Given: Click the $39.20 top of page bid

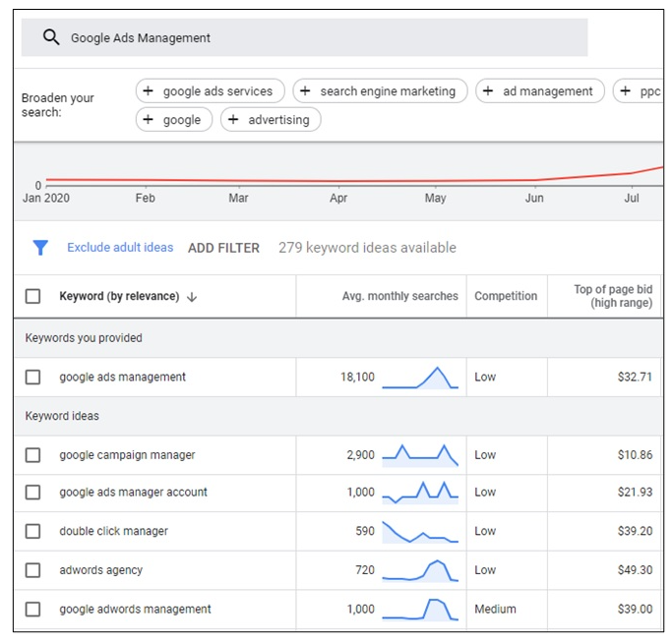Looking at the screenshot, I should pos(635,531).
